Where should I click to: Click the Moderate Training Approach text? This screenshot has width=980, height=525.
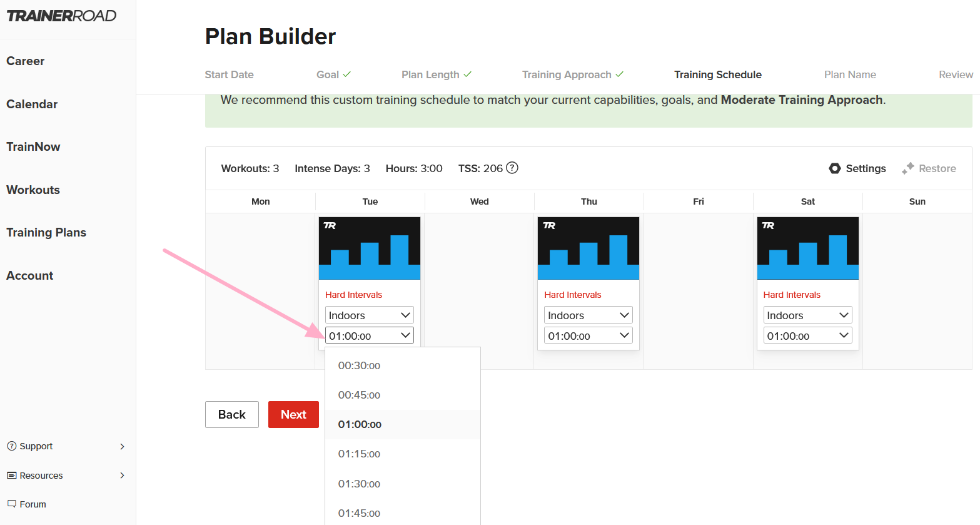point(802,100)
